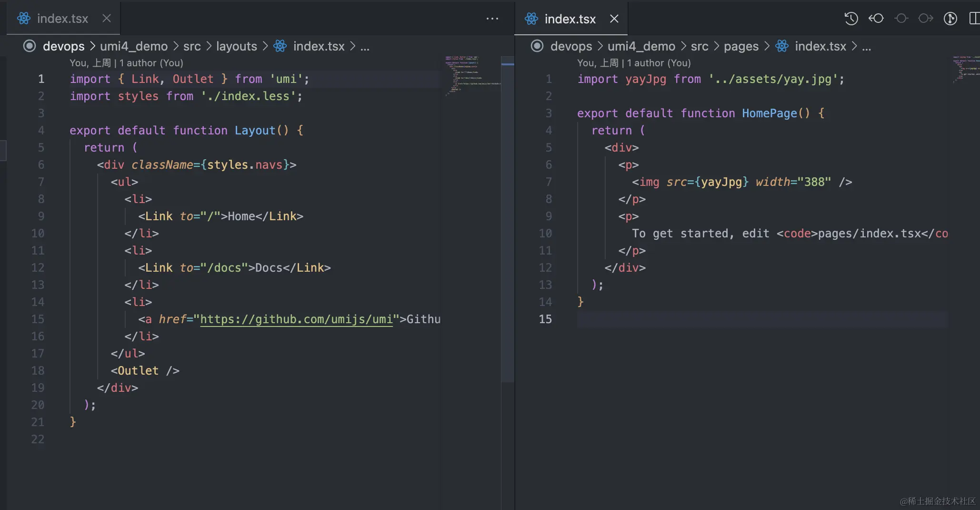The height and width of the screenshot is (510, 980).
Task: Click 'To get started, edit' text
Action: point(700,233)
